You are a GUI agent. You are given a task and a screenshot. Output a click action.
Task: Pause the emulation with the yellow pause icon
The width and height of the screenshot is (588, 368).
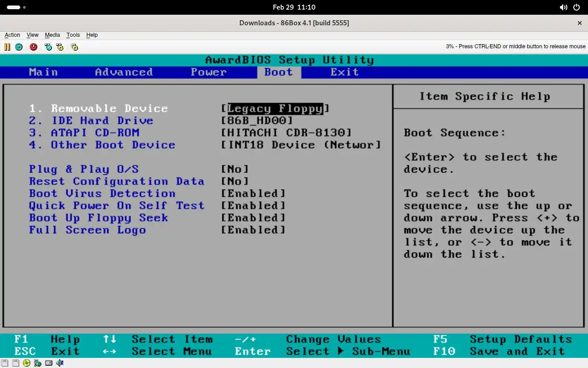click(7, 46)
